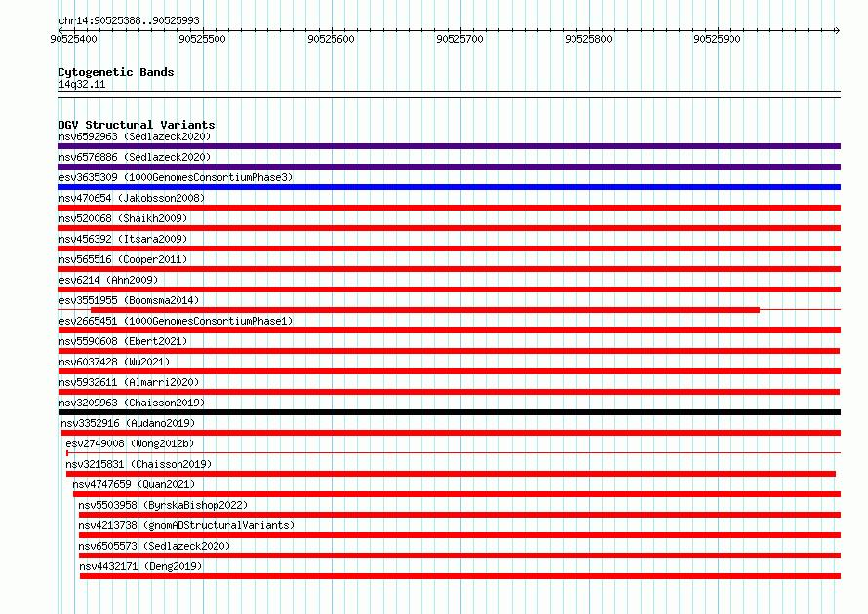The width and height of the screenshot is (868, 614).
Task: Open the nsv3215831 (Chaisson2019) label
Action: point(138,464)
